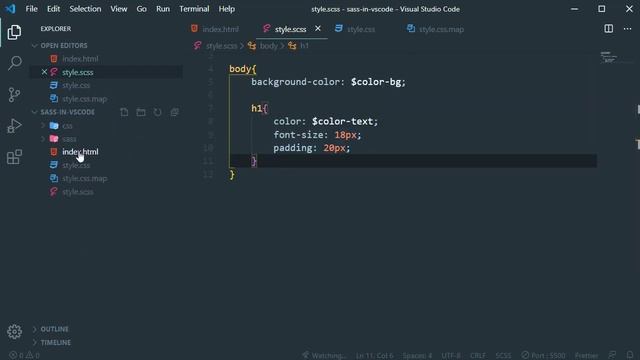Change line ending via CRLF

[x=478, y=356]
